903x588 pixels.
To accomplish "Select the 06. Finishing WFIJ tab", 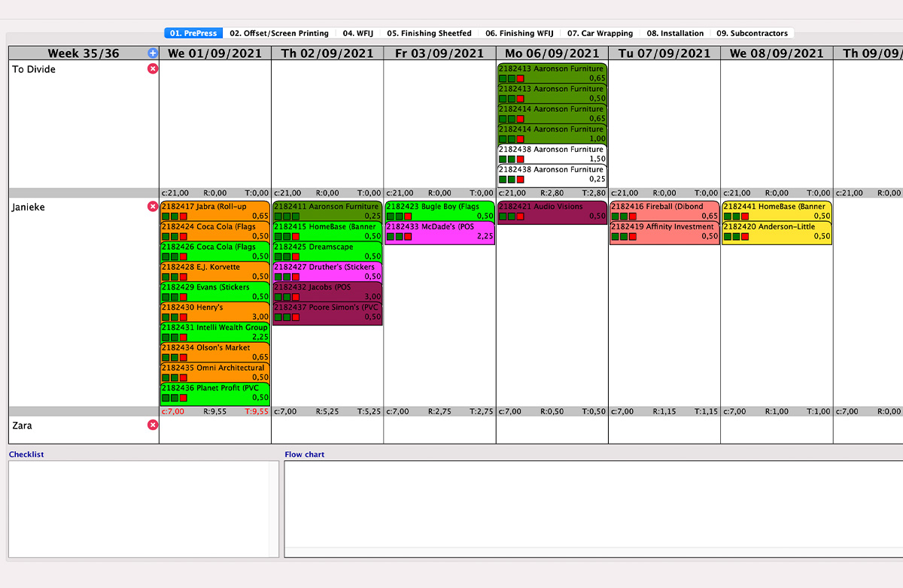I will 520,33.
